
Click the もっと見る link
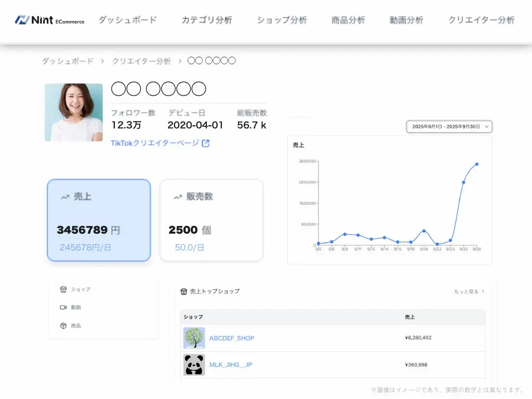click(x=466, y=291)
